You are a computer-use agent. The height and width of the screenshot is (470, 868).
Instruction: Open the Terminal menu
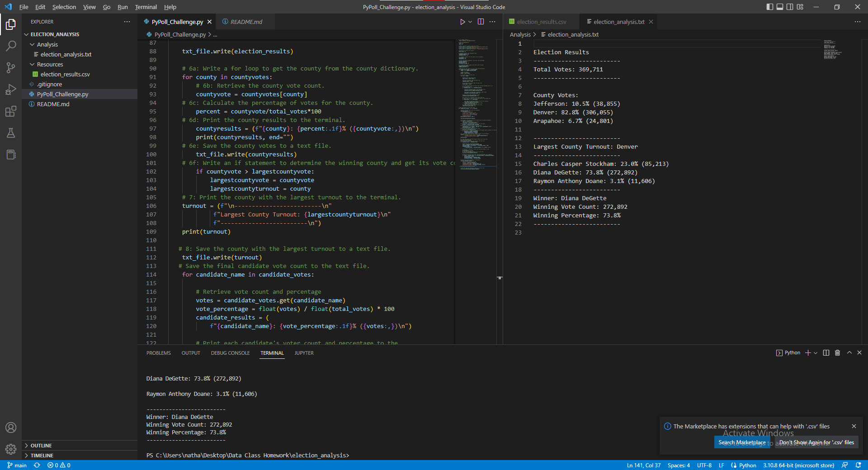[x=146, y=7]
